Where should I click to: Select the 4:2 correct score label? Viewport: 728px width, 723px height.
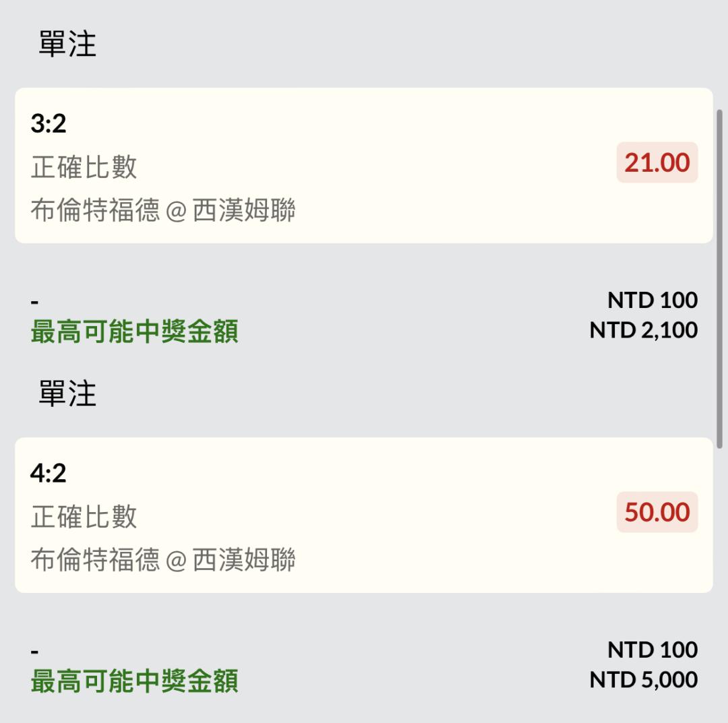49,473
